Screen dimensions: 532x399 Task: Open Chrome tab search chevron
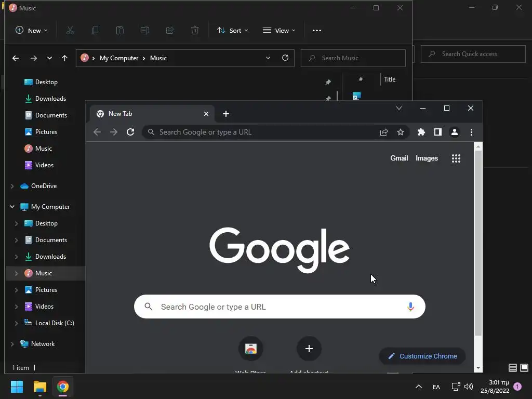399,108
